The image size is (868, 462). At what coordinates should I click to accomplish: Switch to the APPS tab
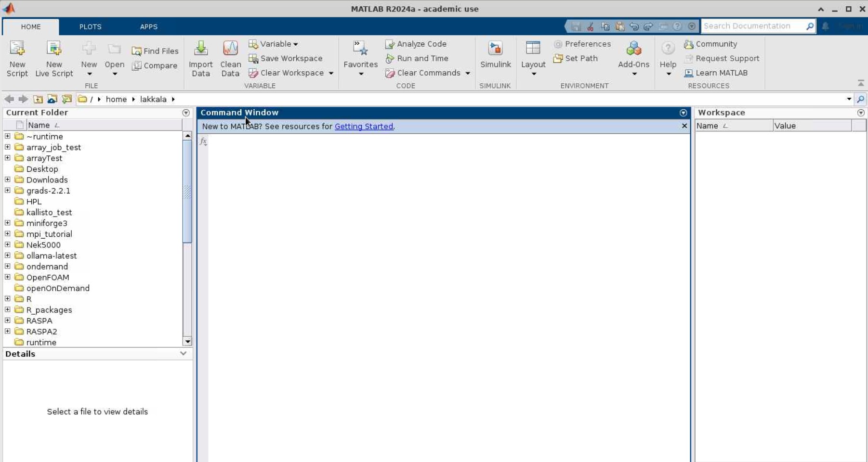point(148,26)
